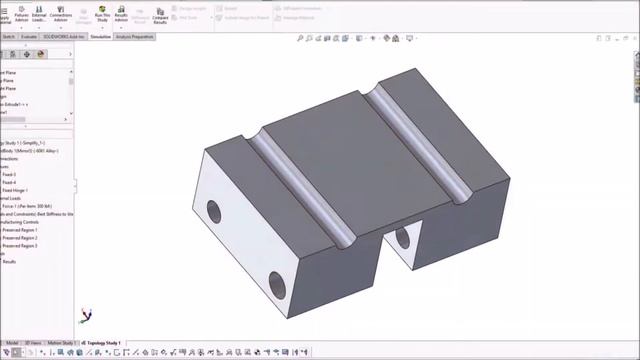Select Fixed-3 fixture in study tree
This screenshot has width=640, height=360.
(9, 174)
